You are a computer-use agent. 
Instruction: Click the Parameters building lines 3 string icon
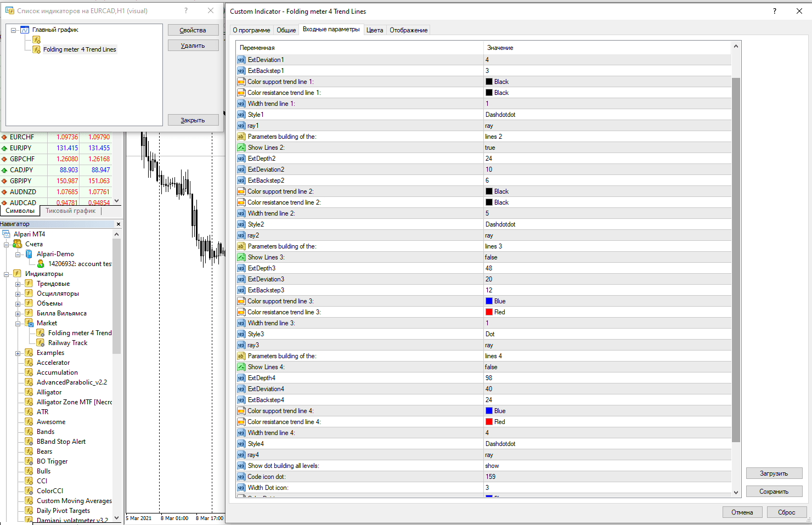[x=241, y=246]
